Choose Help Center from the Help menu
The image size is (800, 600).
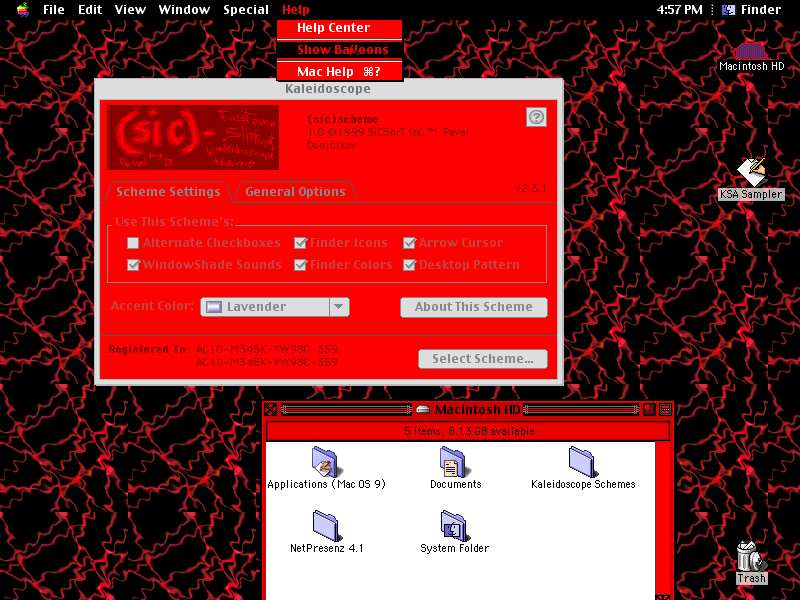pos(339,28)
